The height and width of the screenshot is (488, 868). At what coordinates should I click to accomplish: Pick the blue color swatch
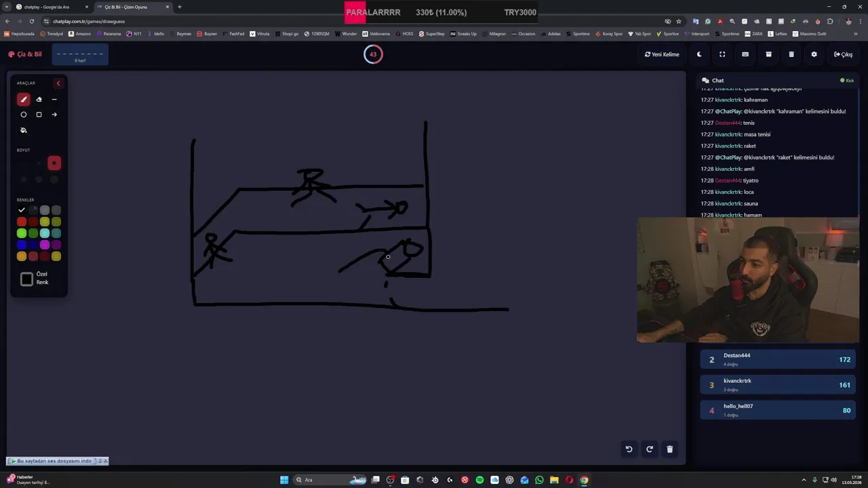[x=22, y=245]
